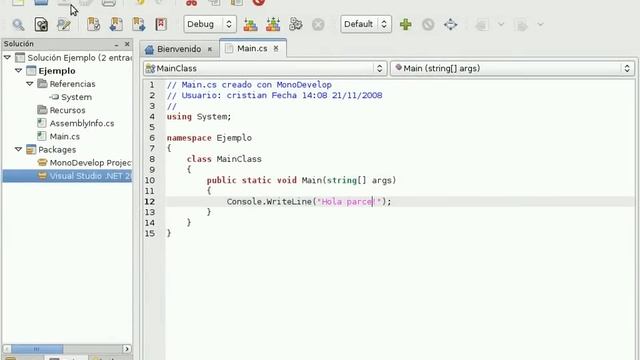Click the 'Usuario: cristian Fecha' comment line

pos(274,95)
